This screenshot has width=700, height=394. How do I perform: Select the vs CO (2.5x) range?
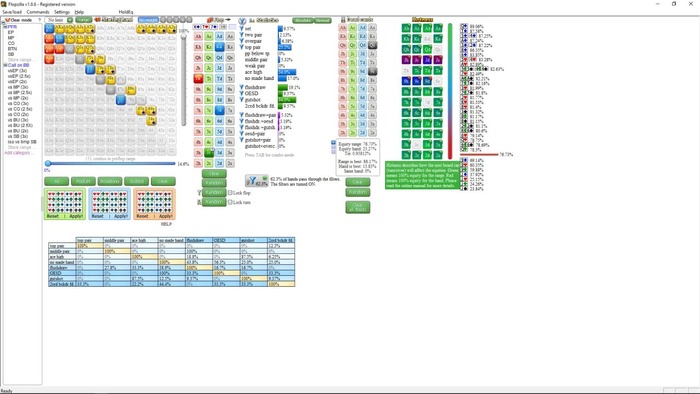[x=20, y=109]
